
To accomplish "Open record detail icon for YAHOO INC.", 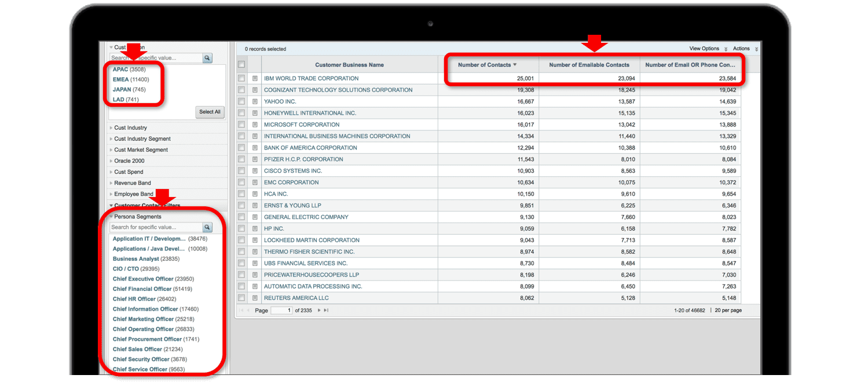I will tap(255, 101).
